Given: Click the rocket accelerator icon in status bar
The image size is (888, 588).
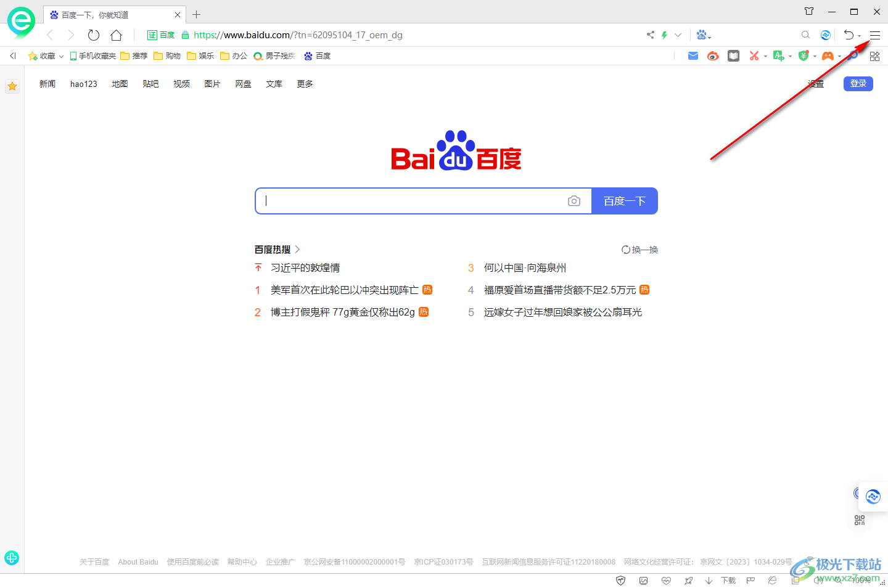Looking at the screenshot, I should point(688,581).
